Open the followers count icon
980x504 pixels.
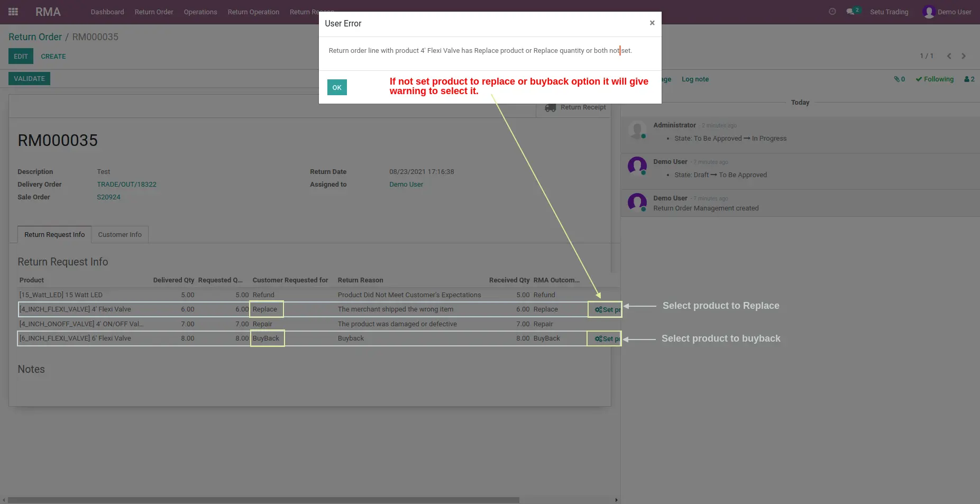(x=969, y=79)
